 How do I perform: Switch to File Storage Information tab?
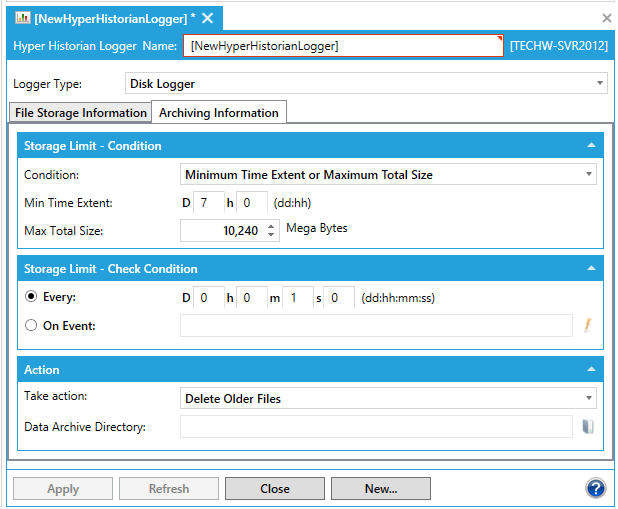(x=80, y=113)
